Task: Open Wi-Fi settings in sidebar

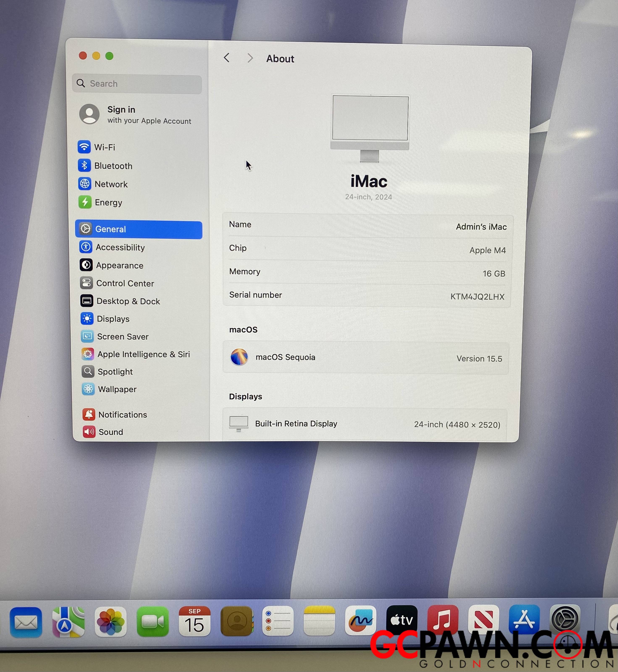Action: click(104, 147)
